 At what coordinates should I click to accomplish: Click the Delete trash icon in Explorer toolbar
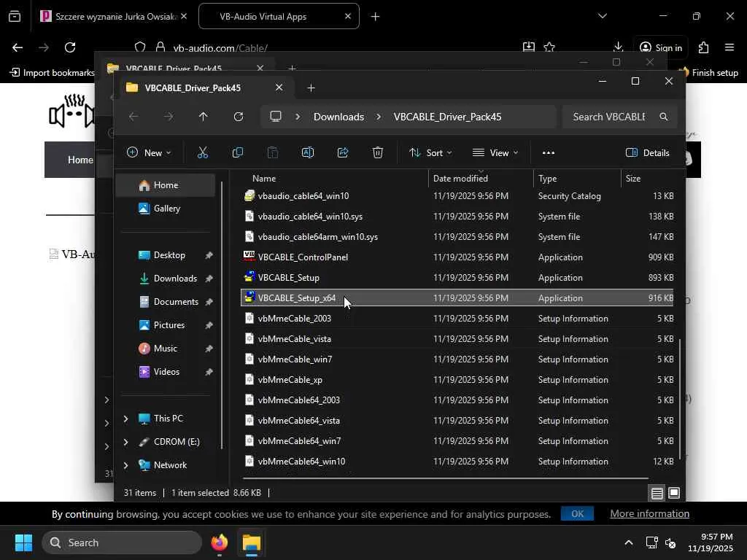(378, 152)
